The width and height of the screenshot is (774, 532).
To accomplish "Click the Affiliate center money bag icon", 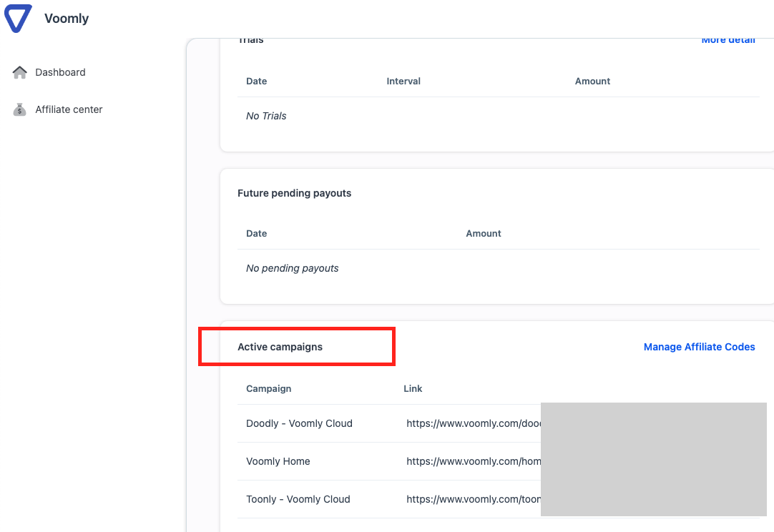I will point(19,109).
